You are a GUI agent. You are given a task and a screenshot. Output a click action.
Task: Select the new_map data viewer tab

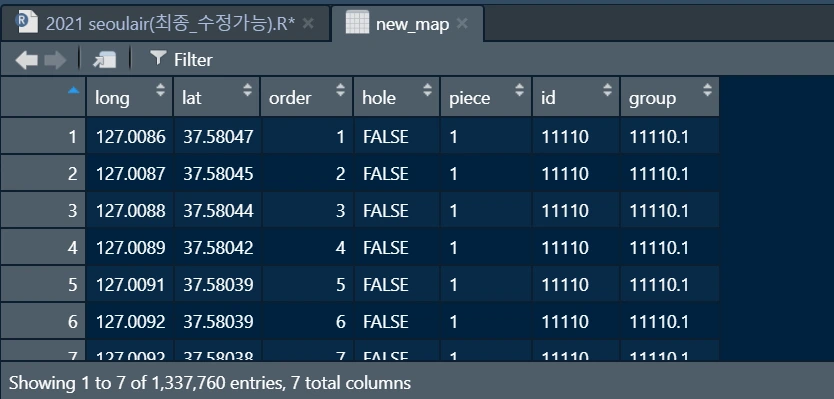pyautogui.click(x=407, y=24)
